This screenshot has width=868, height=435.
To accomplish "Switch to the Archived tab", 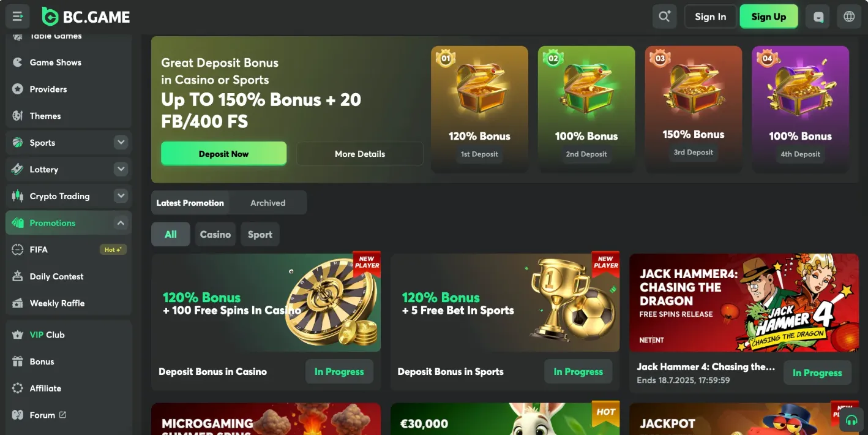I will click(x=268, y=203).
